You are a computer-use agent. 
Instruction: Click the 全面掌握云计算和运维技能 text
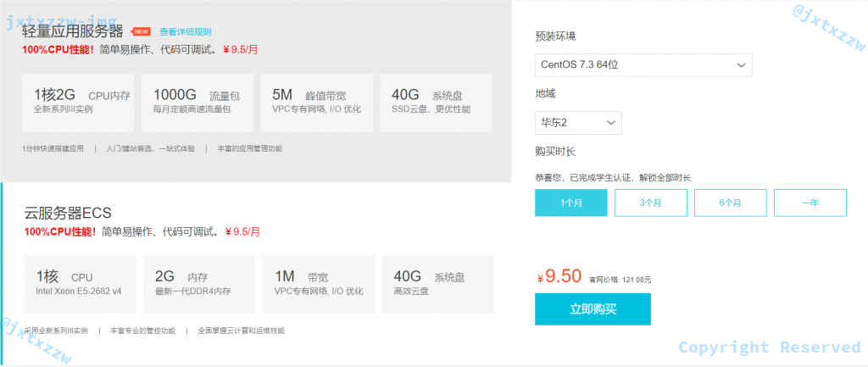click(x=242, y=331)
